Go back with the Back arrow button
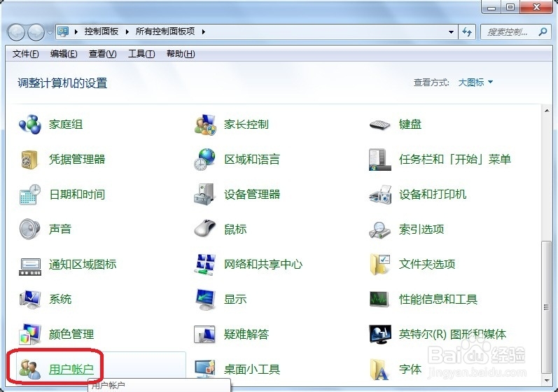Screen dimensions: 558x392 click(x=16, y=32)
